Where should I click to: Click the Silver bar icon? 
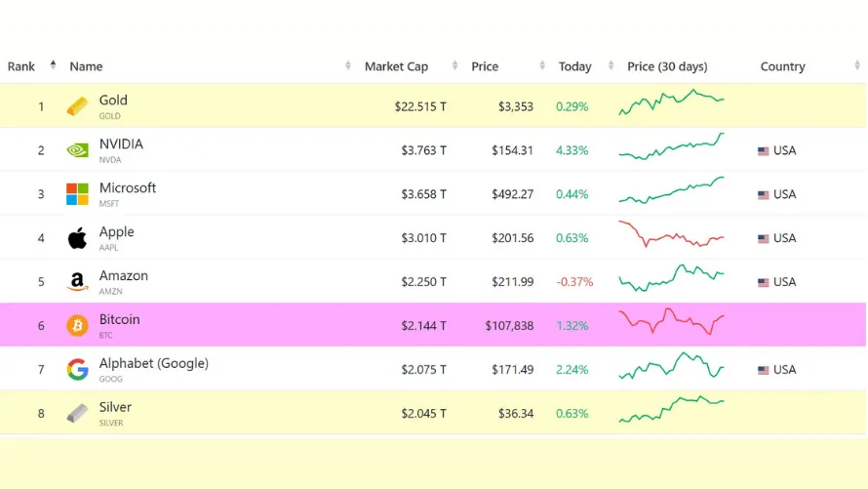click(x=77, y=413)
